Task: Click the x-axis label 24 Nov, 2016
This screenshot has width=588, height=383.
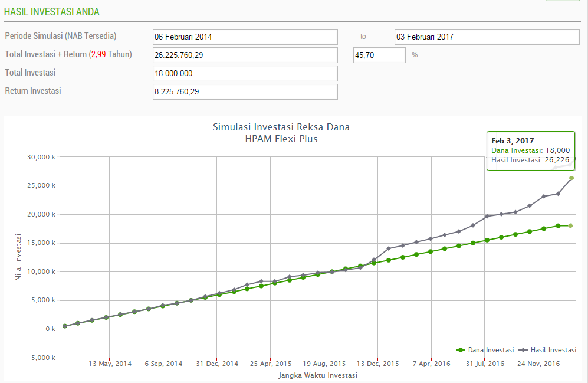Action: [x=538, y=364]
